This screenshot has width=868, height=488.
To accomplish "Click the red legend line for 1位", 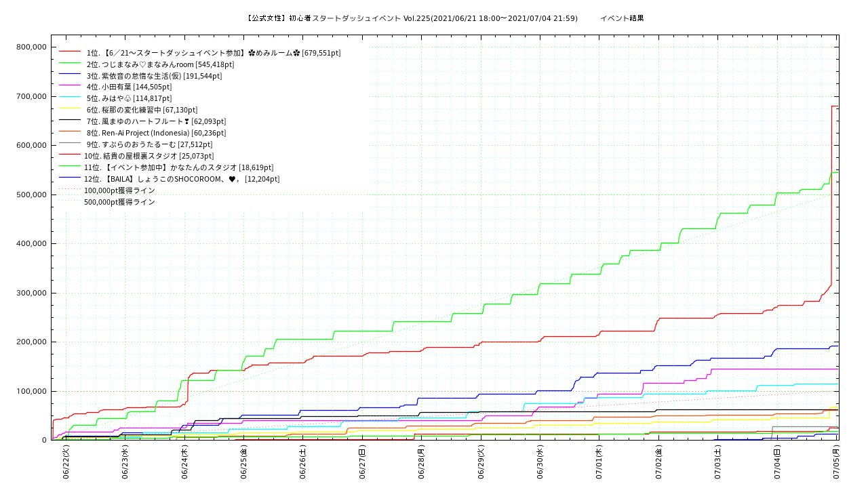I will 70,52.
